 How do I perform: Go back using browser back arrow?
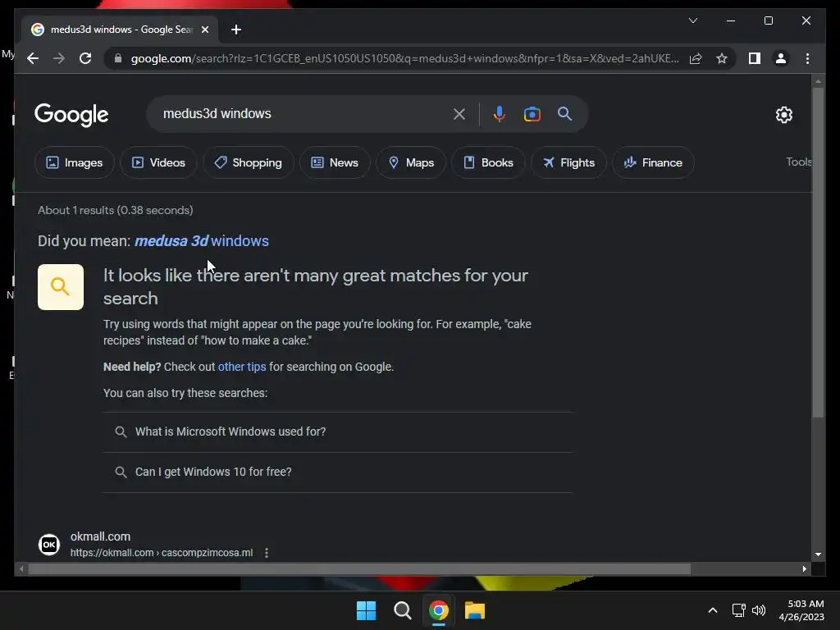click(33, 58)
